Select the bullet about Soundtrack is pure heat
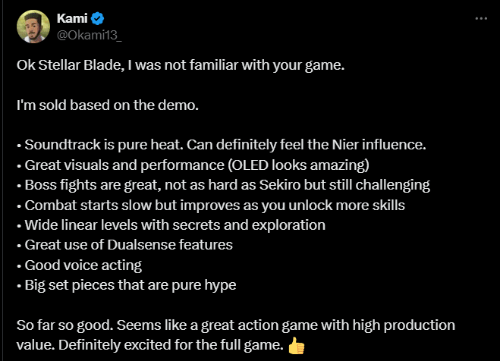Screen dimensions: 500x361 (x=221, y=145)
